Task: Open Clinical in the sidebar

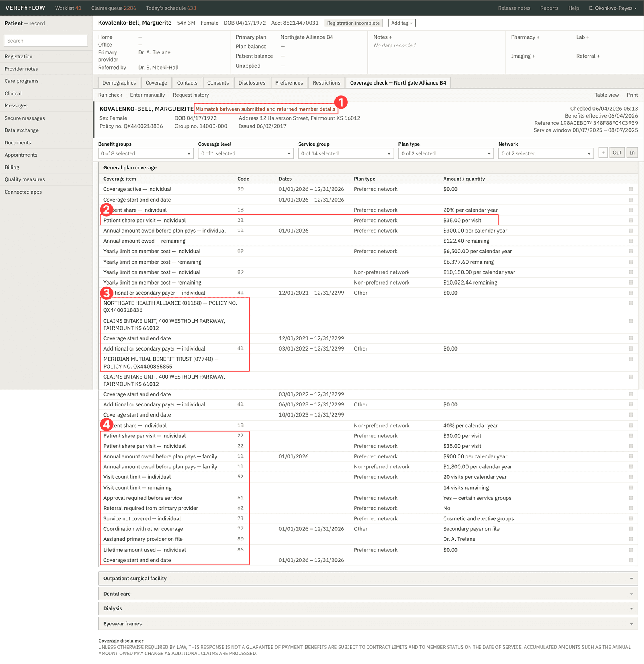Action: click(x=46, y=93)
